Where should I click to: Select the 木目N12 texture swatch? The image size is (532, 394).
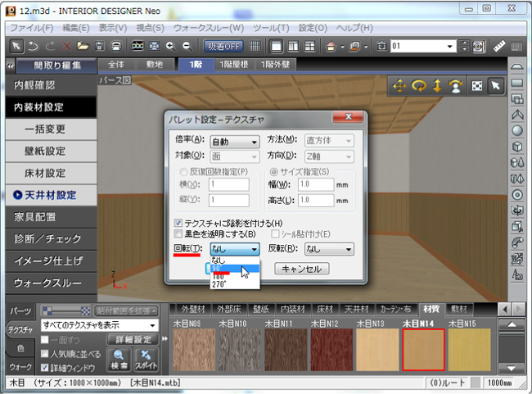click(332, 350)
